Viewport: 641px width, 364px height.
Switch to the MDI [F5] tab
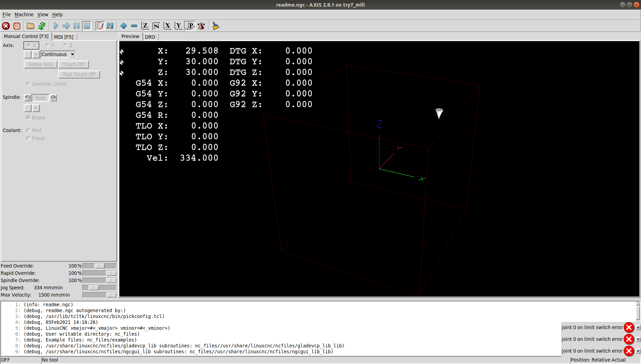coord(64,37)
